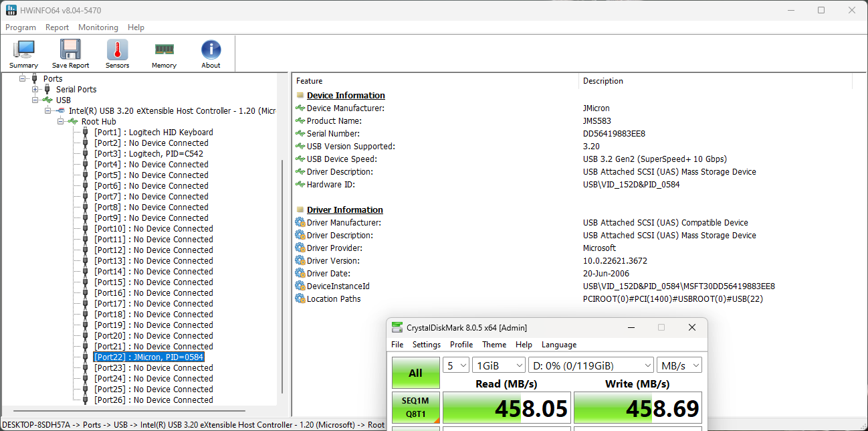This screenshot has height=431, width=868.
Task: Click the 10.0.22621.3672 driver version value
Action: pyautogui.click(x=615, y=261)
